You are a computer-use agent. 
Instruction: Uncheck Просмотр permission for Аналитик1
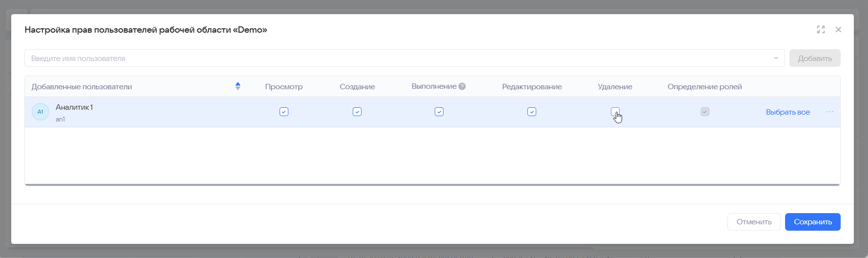click(x=284, y=112)
